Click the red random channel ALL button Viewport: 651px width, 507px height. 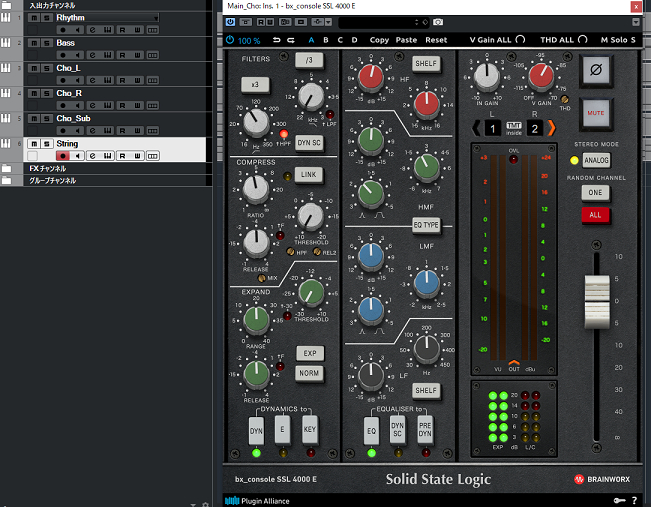(x=595, y=215)
